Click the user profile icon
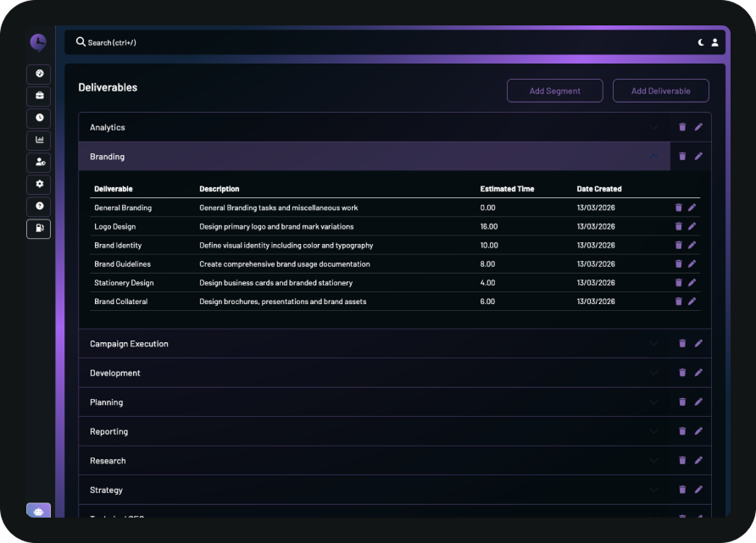The image size is (756, 543). coord(714,42)
